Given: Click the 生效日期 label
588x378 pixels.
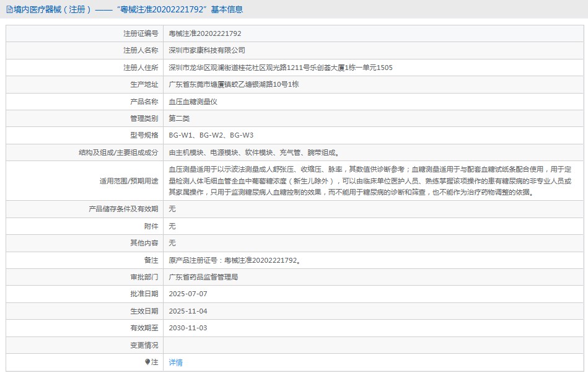Looking at the screenshot, I should click(x=144, y=311).
